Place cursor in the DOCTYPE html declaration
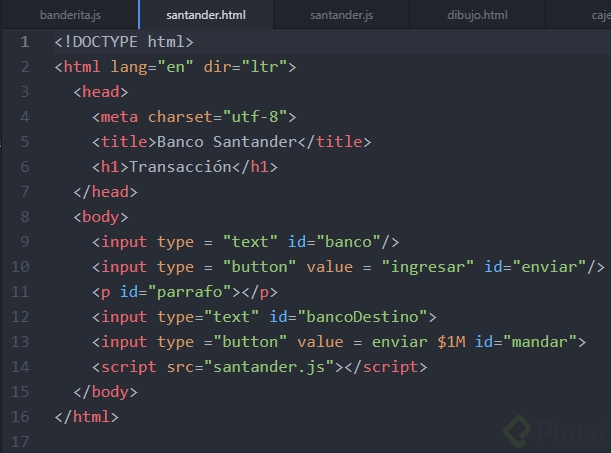Viewport: 611px width, 453px height. click(124, 42)
